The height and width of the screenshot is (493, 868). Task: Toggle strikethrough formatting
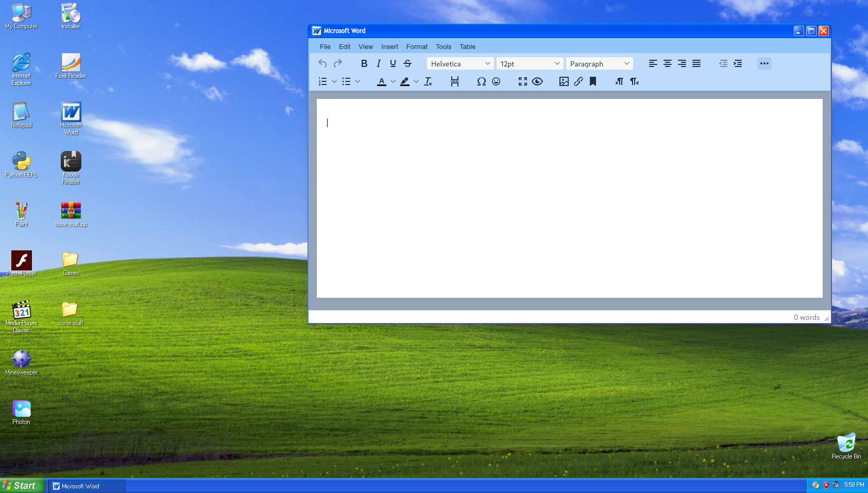407,63
